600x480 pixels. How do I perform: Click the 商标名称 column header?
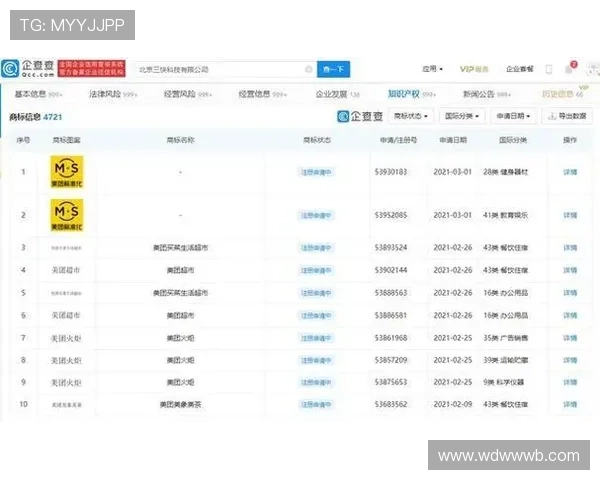pos(180,140)
